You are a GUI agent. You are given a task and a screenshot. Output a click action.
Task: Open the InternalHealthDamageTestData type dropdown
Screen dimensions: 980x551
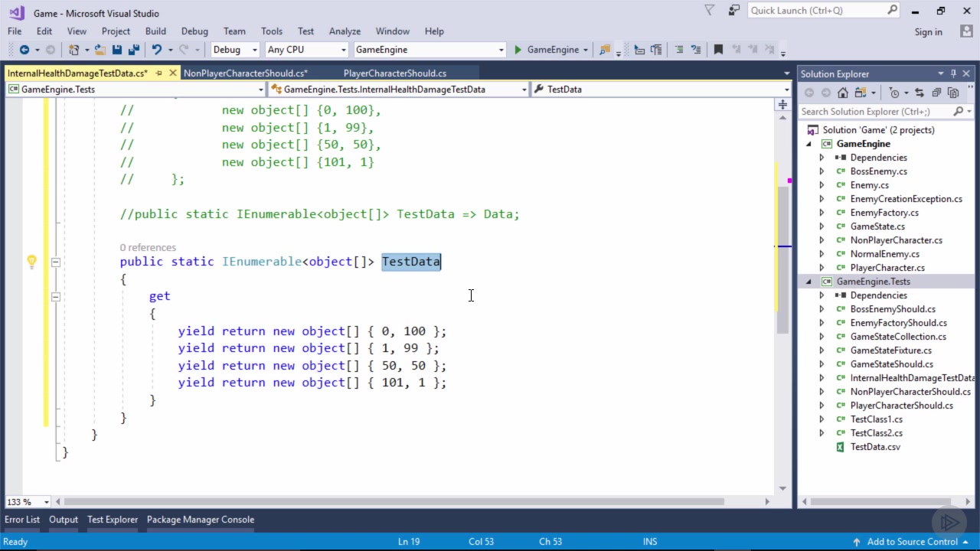pyautogui.click(x=524, y=90)
